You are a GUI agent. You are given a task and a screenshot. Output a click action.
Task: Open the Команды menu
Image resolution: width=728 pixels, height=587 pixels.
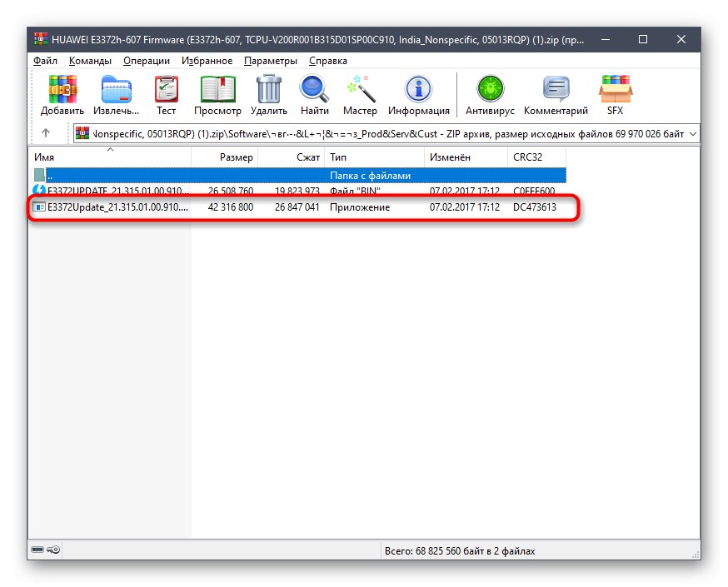[90, 61]
